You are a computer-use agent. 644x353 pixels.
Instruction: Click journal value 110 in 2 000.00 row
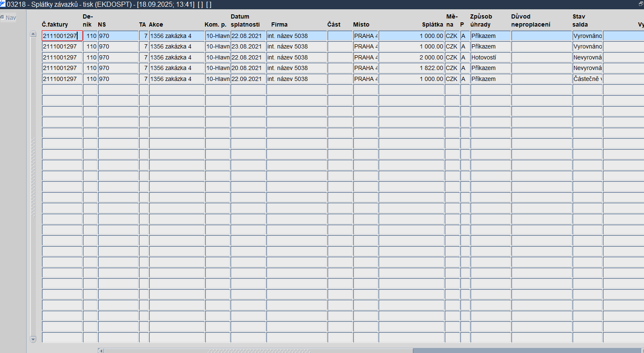click(90, 57)
